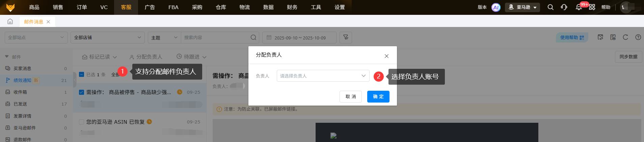Click the 使用帮助 button
The height and width of the screenshot is (142, 644).
point(572,37)
